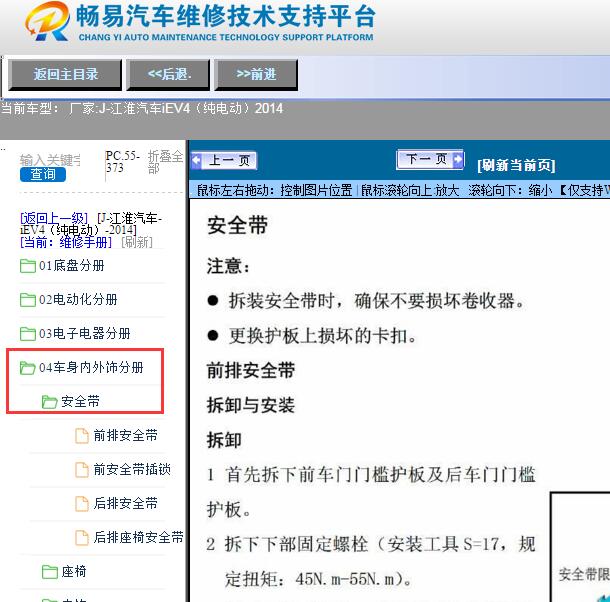This screenshot has height=602, width=610.
Task: Click the open folder icon of 安全带
Action: pos(49,401)
